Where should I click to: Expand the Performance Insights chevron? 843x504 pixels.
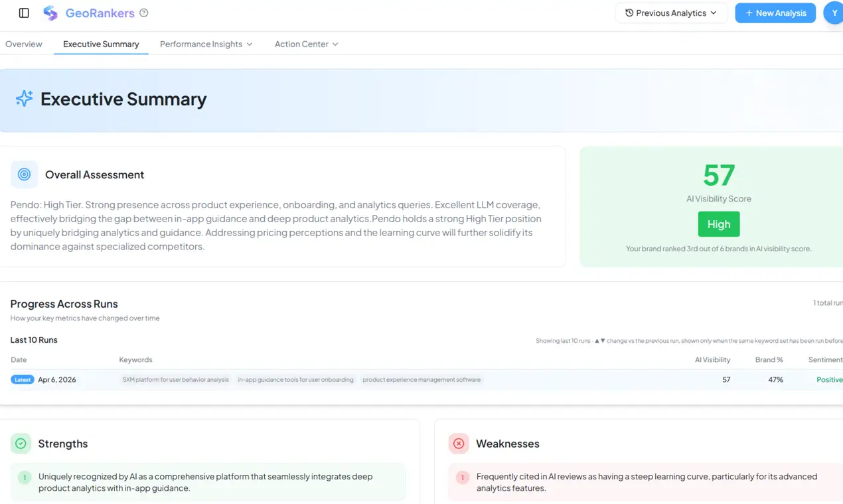250,44
